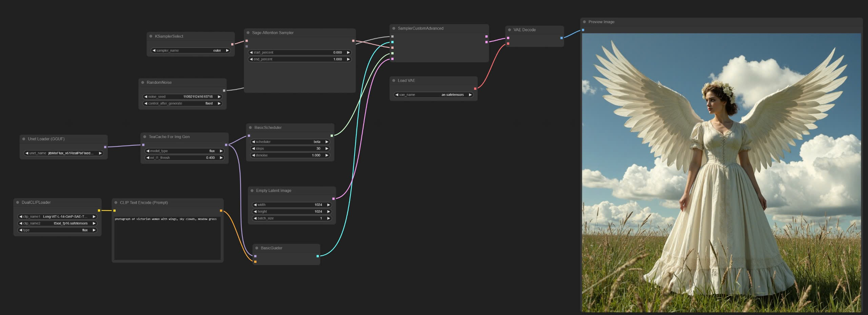This screenshot has width=868, height=315.
Task: Open the unet_name dropdown showing jibMixFlux model
Action: coord(63,153)
